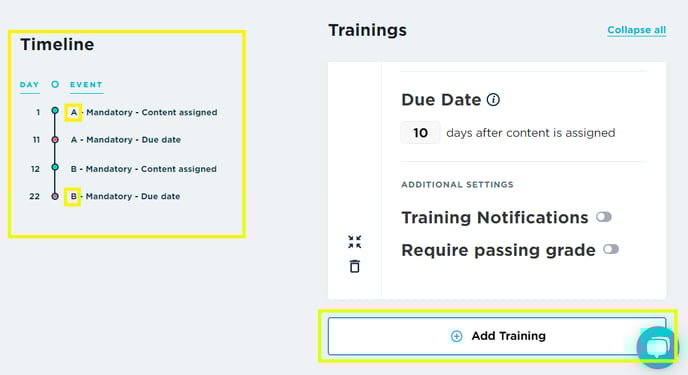
Task: Click the circle icon in timeline header
Action: click(55, 84)
